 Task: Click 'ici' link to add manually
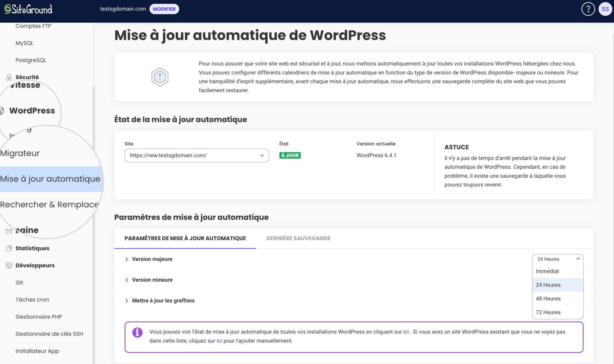(x=219, y=341)
